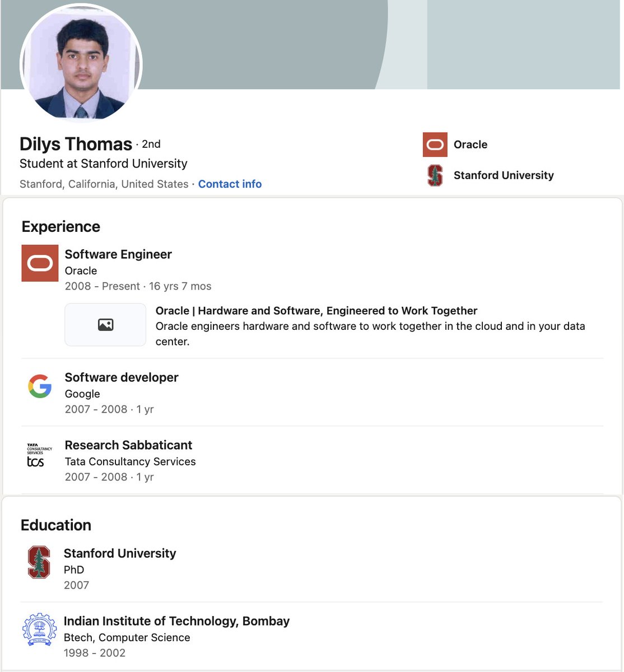Click the image placeholder icon on the Oracle media card

click(105, 325)
